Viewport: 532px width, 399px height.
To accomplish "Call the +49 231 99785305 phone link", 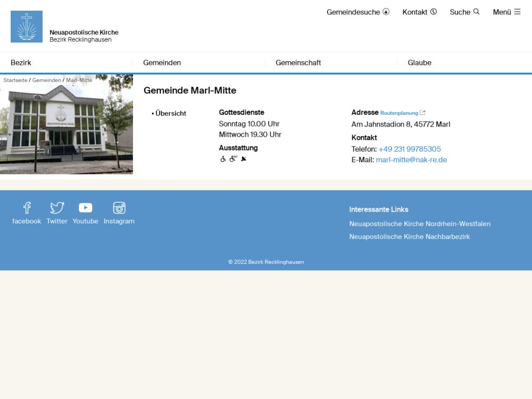I will coord(410,149).
